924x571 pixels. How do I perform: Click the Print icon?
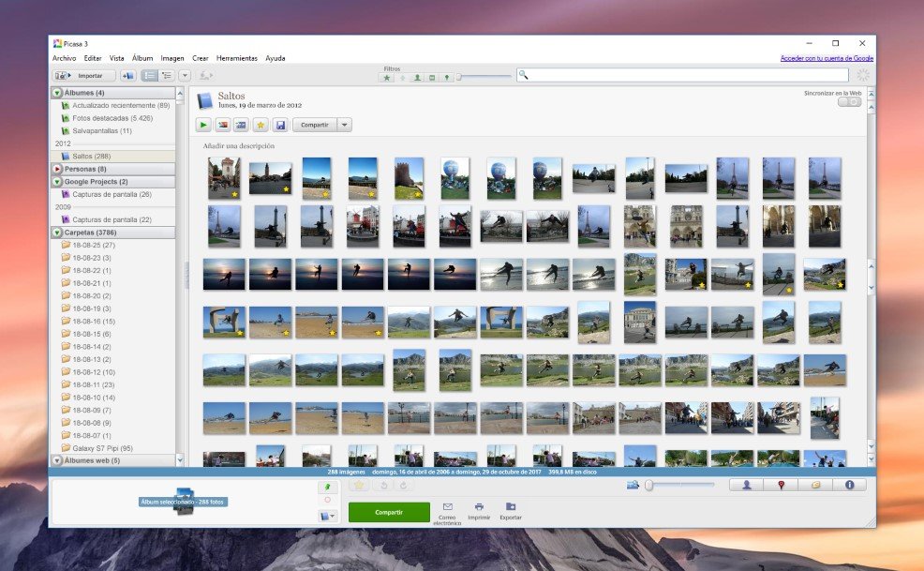(x=479, y=510)
